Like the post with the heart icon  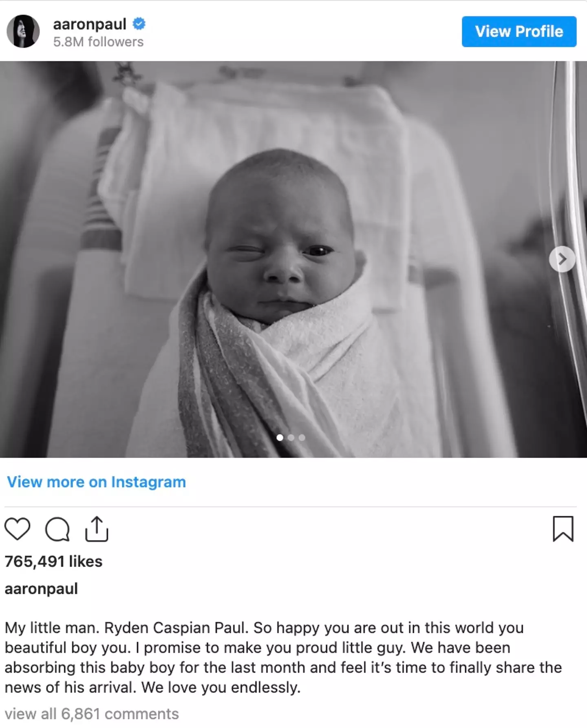(17, 529)
